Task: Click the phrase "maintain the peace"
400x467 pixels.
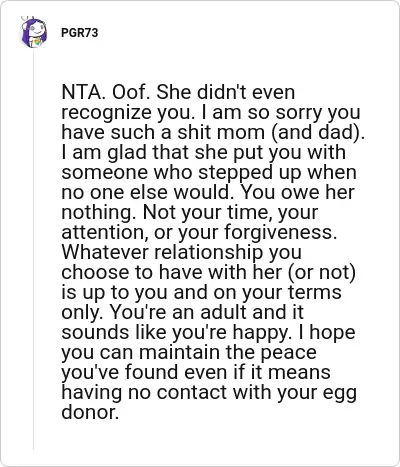Action: point(228,352)
